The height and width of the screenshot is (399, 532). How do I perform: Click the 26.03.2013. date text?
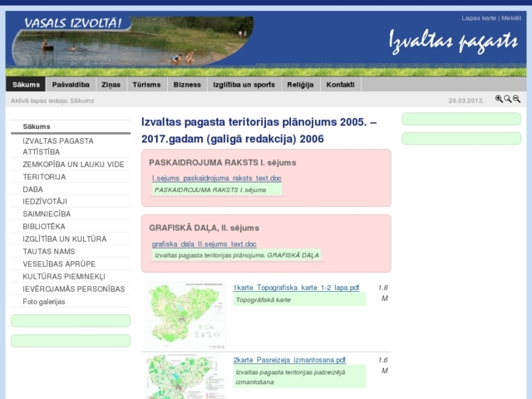click(466, 101)
